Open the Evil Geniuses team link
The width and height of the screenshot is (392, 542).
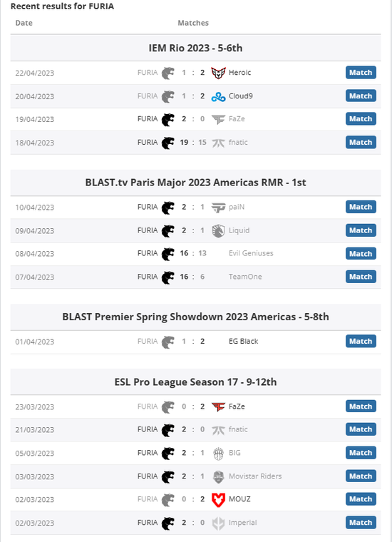tap(251, 253)
